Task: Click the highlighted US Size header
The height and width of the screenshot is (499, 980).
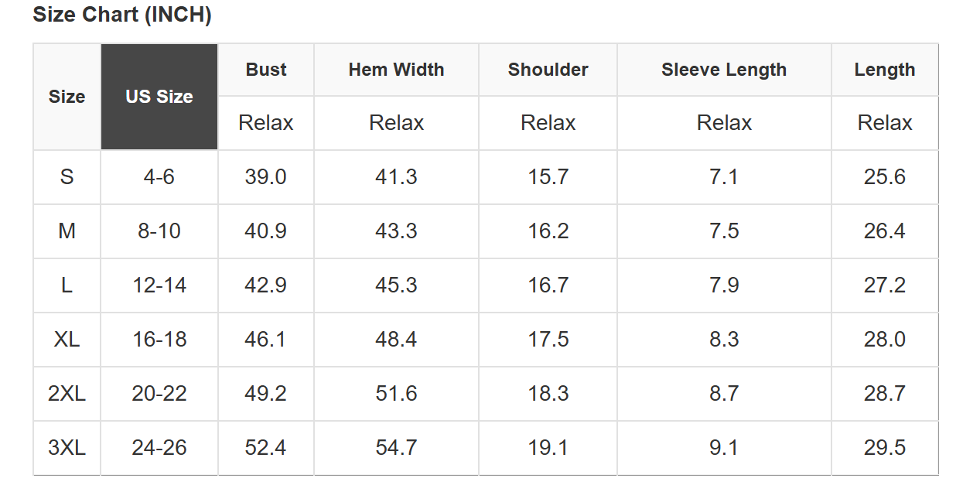Action: (x=159, y=97)
